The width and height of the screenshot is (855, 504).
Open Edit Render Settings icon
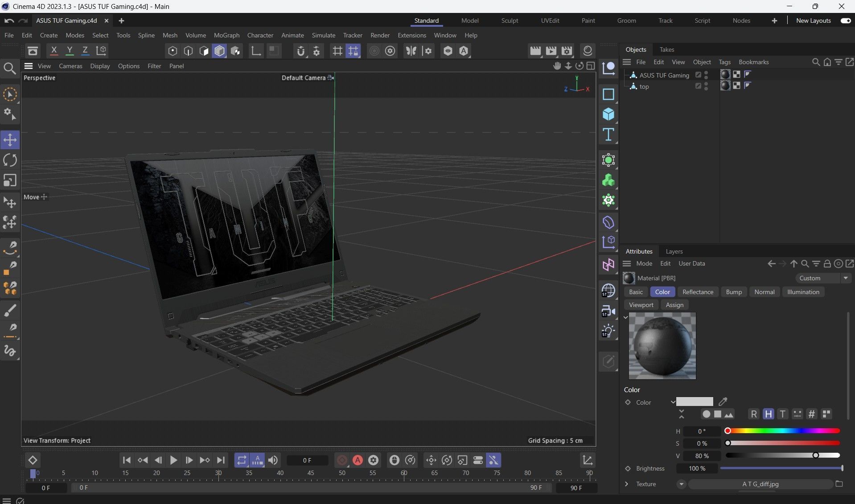click(x=567, y=51)
